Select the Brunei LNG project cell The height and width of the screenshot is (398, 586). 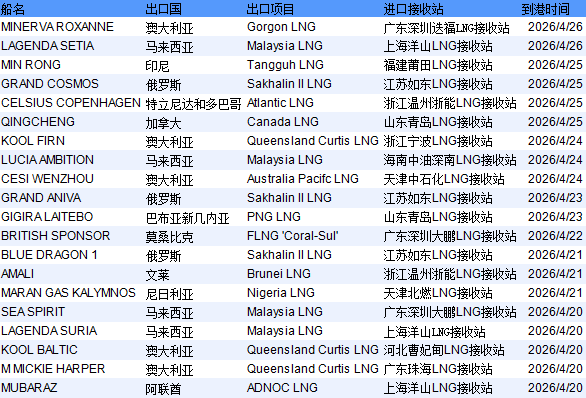tap(278, 274)
